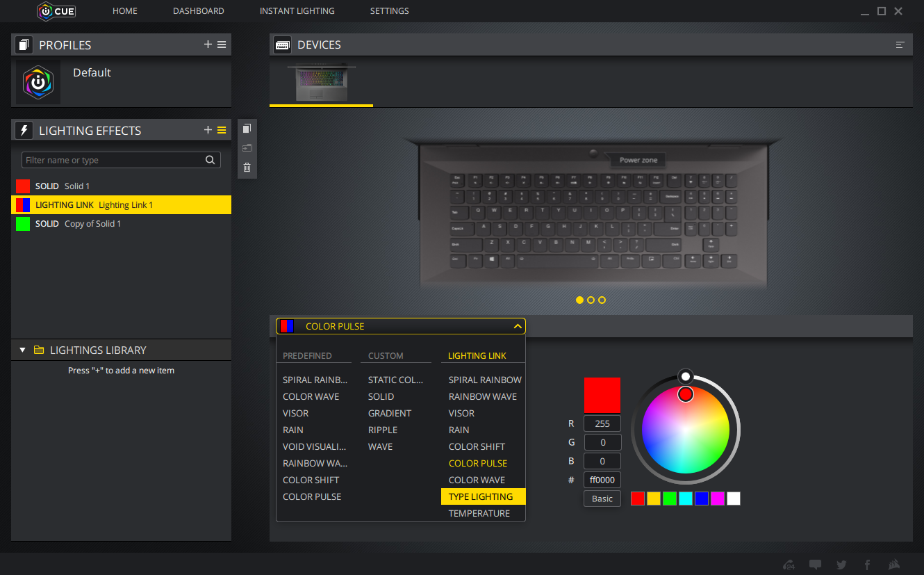Click the red swatch beside Solid 1

coord(23,186)
